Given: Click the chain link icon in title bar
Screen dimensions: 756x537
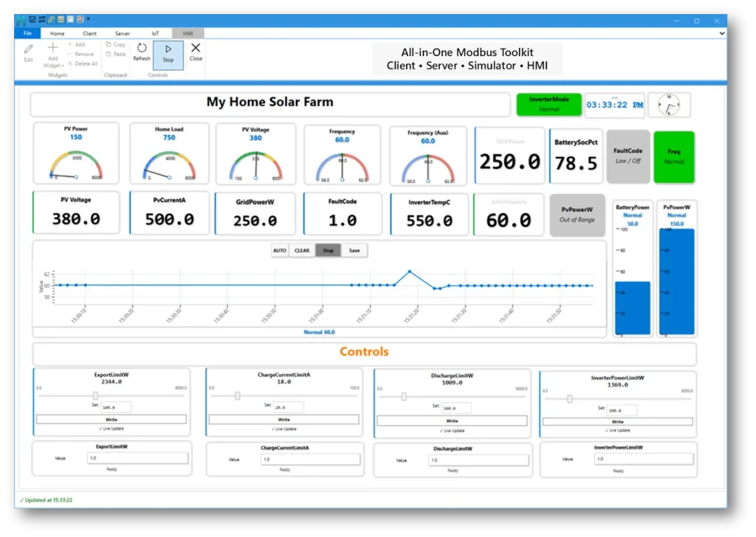Looking at the screenshot, I should pos(51,19).
